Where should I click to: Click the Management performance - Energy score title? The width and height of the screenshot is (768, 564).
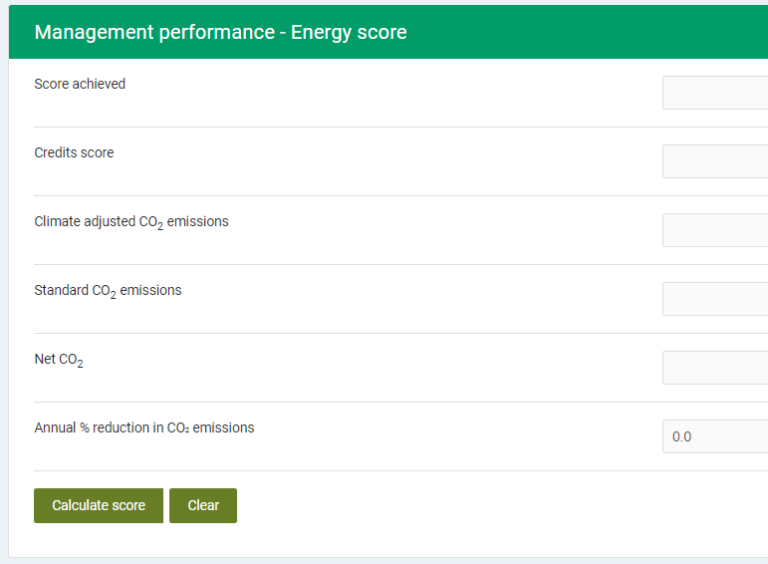(x=220, y=32)
